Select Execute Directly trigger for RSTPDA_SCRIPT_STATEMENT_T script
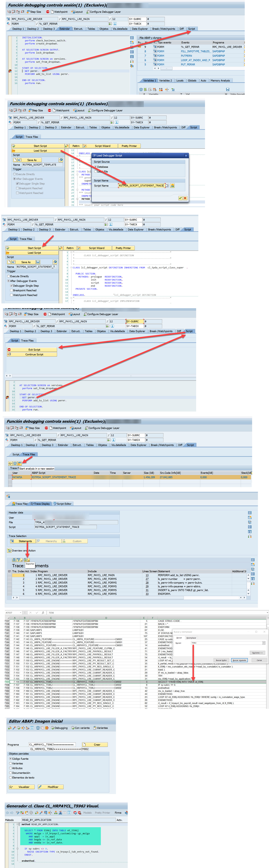 [x=9, y=276]
